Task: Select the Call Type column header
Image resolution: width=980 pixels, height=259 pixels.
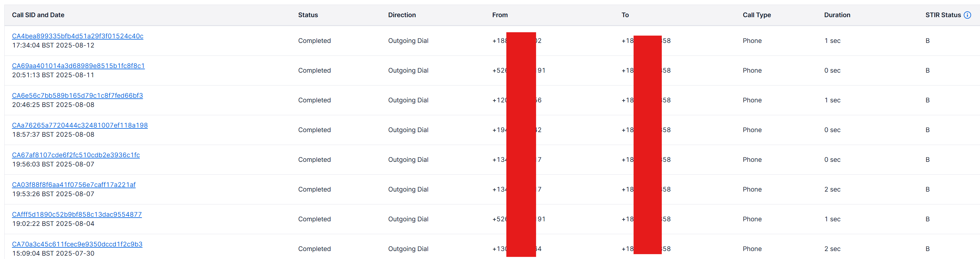Action: tap(756, 15)
